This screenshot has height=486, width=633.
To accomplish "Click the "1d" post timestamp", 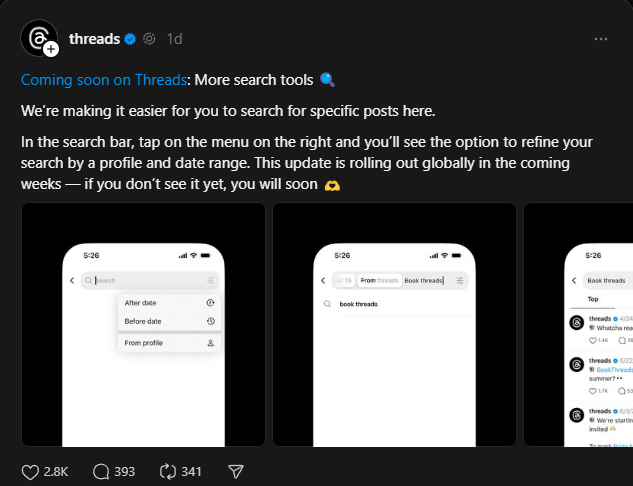I will [x=174, y=39].
